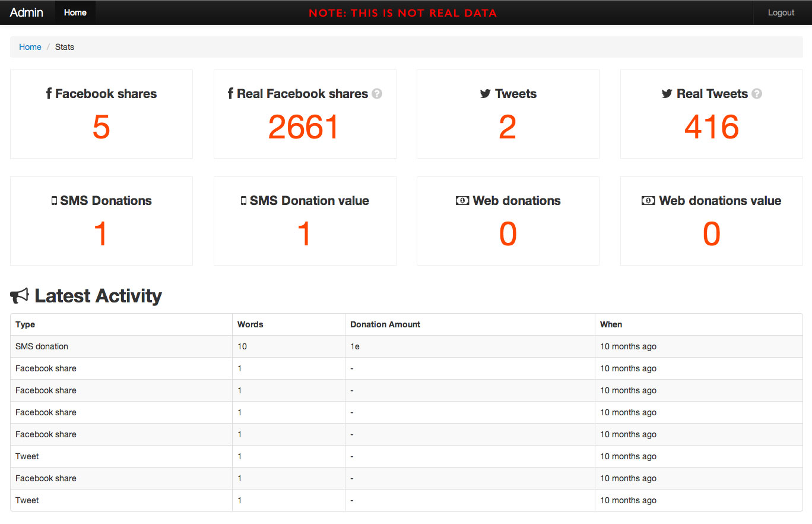Image resolution: width=812 pixels, height=524 pixels.
Task: Click the Donation Amount column header
Action: click(x=385, y=324)
